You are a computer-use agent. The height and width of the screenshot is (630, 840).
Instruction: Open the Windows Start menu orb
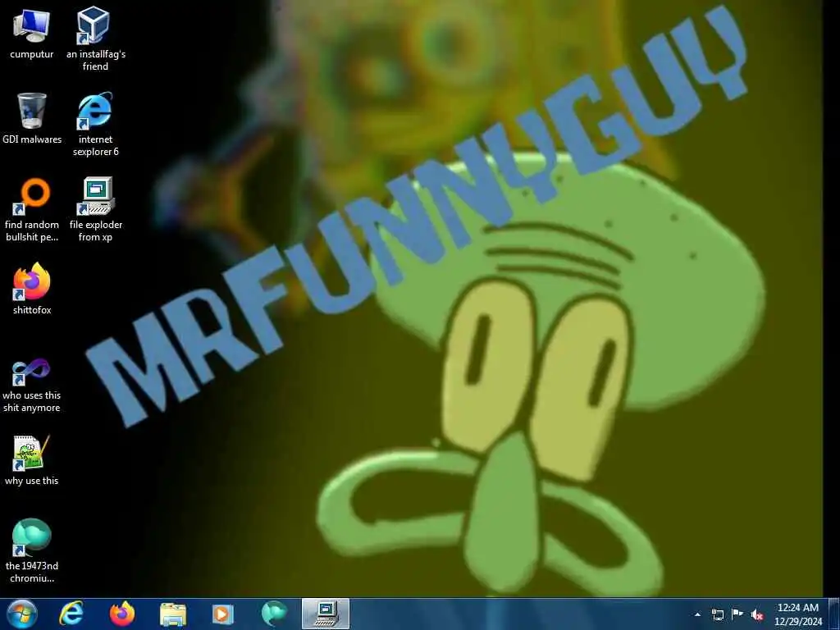(x=22, y=614)
